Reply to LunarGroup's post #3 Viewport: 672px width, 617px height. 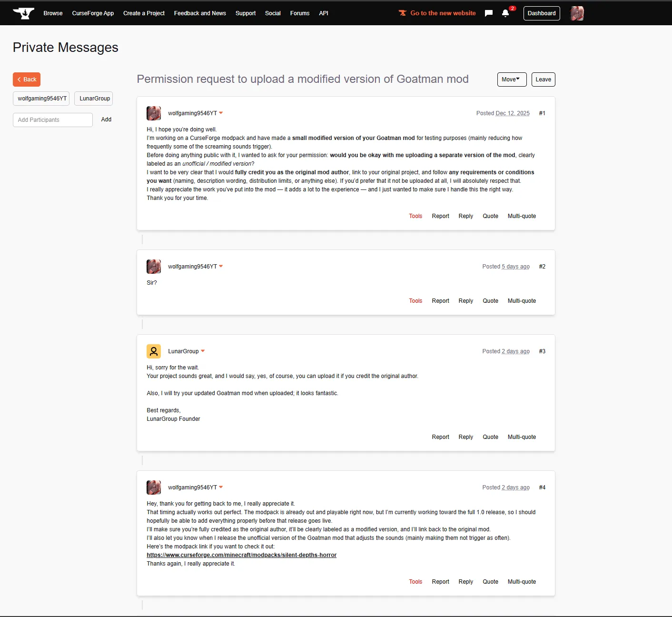point(466,437)
